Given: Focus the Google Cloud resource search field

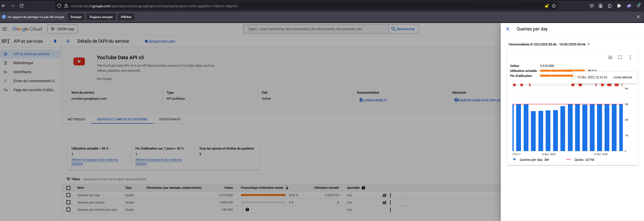Looking at the screenshot, I should pyautogui.click(x=316, y=29).
